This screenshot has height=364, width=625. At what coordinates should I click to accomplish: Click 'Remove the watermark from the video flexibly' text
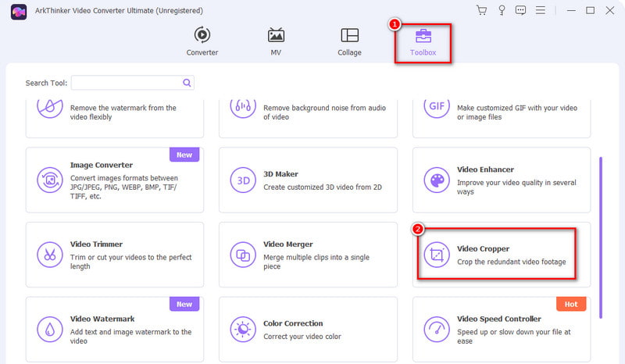pos(123,112)
